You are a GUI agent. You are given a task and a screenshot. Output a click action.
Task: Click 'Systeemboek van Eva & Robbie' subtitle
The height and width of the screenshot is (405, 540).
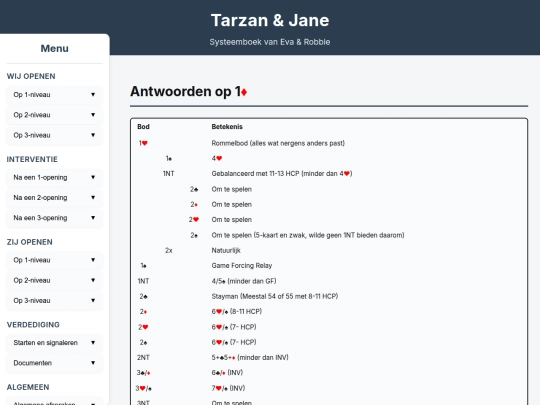click(x=270, y=42)
